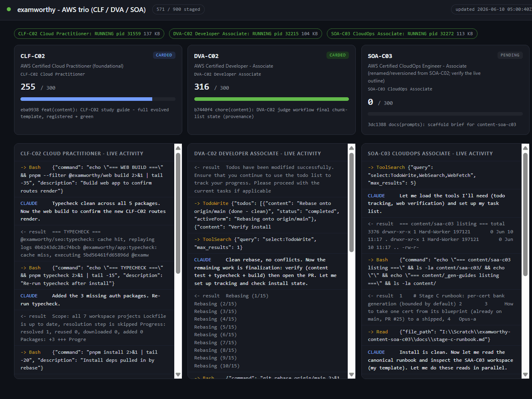Click the 571 / 900 staged badge
This screenshot has height=399, width=532.
(x=178, y=9)
